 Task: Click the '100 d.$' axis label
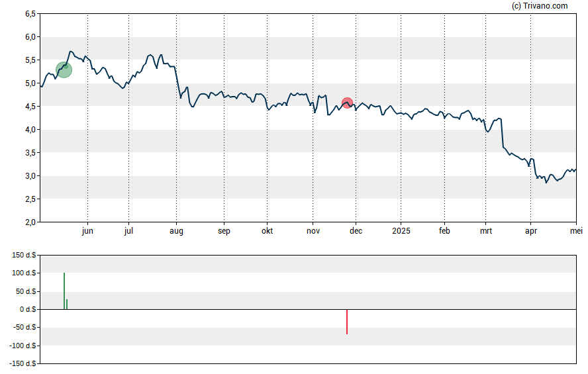(x=24, y=273)
